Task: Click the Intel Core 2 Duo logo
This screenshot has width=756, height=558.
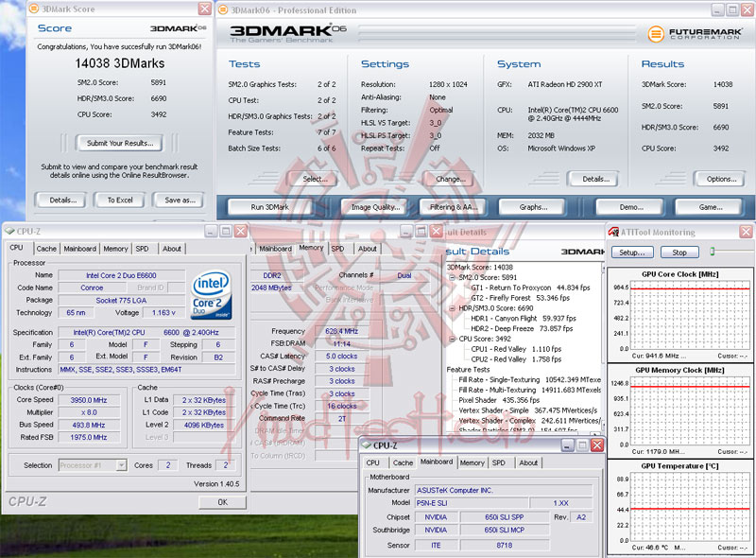Action: (x=212, y=294)
